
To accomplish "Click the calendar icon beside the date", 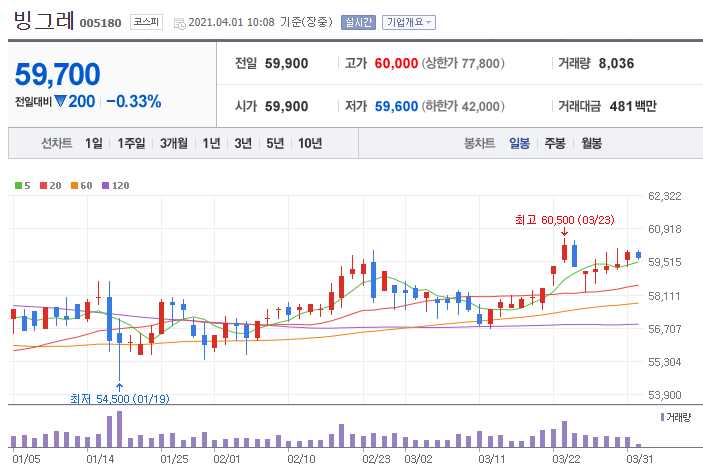I will [x=180, y=23].
